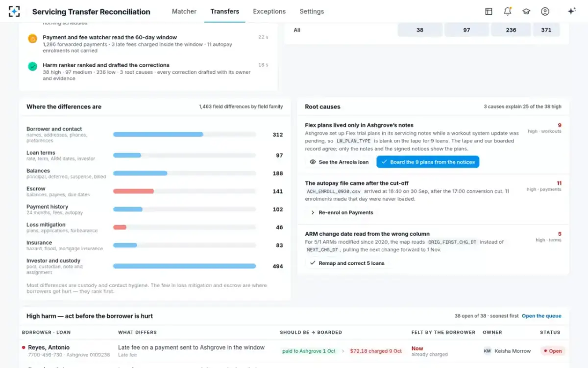Click "Flex plans lived only in Ashgrove's notes"
Image resolution: width=588 pixels, height=368 pixels.
point(359,125)
